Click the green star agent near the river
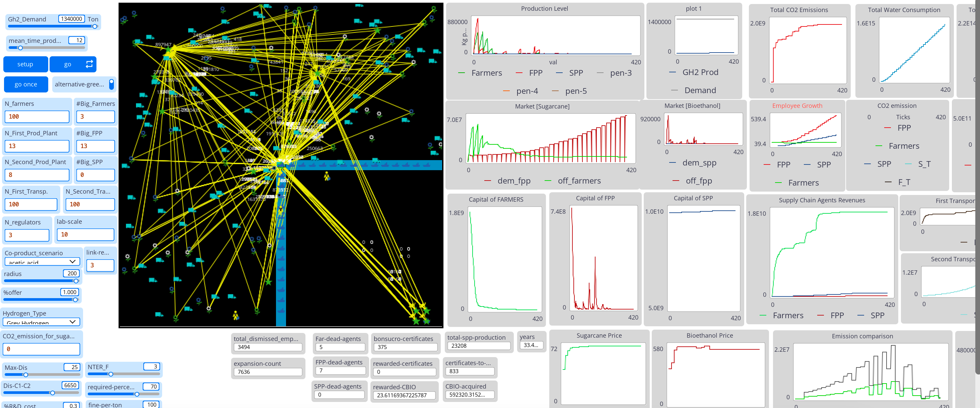The height and width of the screenshot is (408, 980). pos(269,282)
